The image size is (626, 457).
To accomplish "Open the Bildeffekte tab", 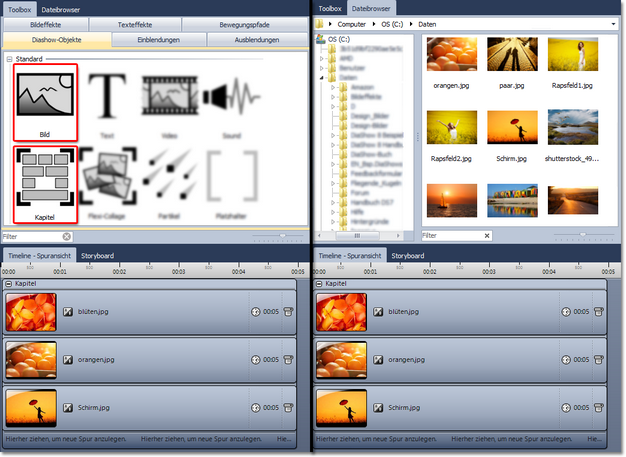I will tap(46, 25).
